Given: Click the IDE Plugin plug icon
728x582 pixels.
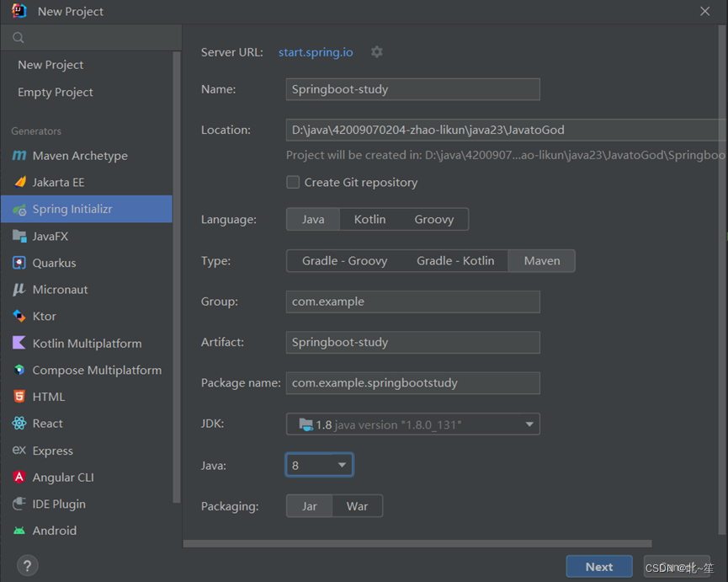Looking at the screenshot, I should [x=19, y=504].
